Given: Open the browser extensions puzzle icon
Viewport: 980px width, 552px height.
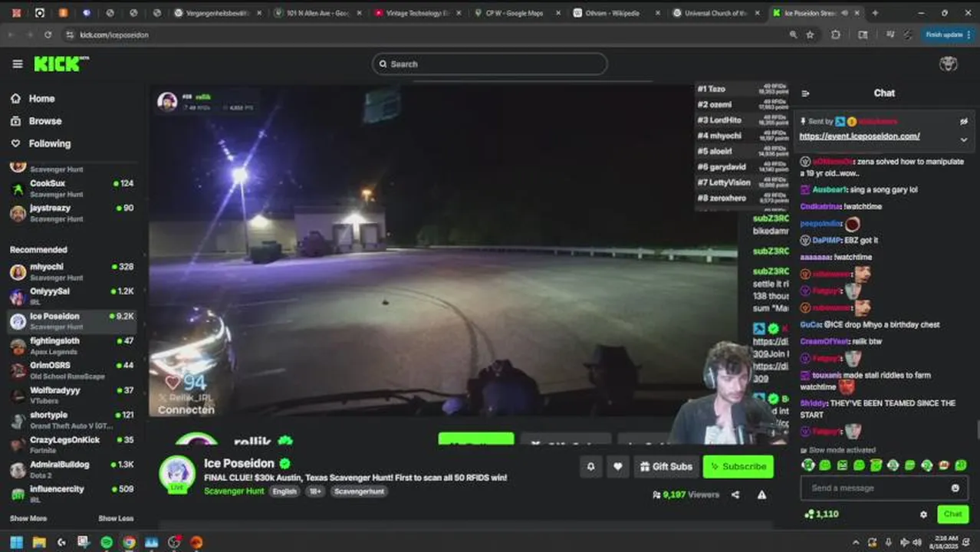Looking at the screenshot, I should point(836,34).
